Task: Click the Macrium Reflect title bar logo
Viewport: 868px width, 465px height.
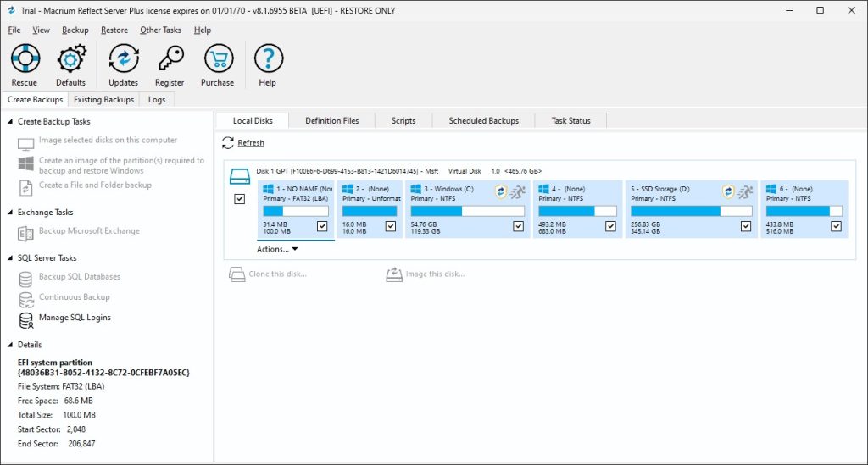Action: tap(11, 10)
